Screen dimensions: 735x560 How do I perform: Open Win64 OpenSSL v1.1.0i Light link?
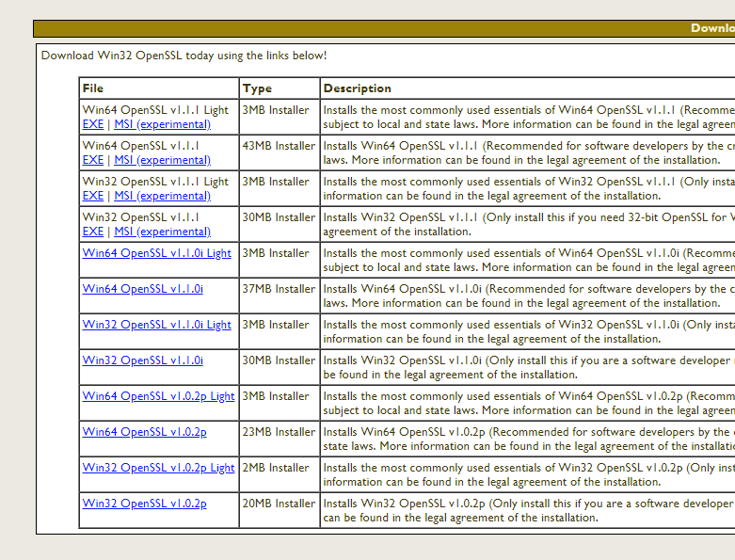156,253
